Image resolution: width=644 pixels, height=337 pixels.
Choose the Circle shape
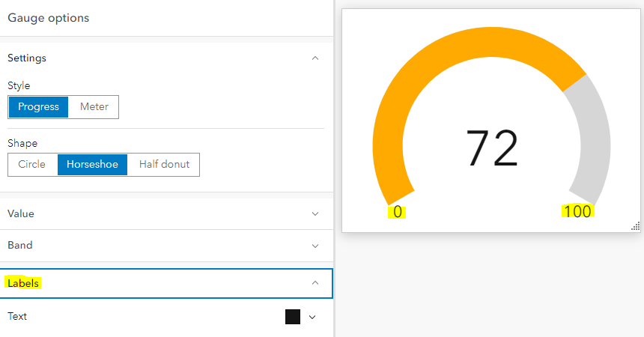(x=32, y=165)
